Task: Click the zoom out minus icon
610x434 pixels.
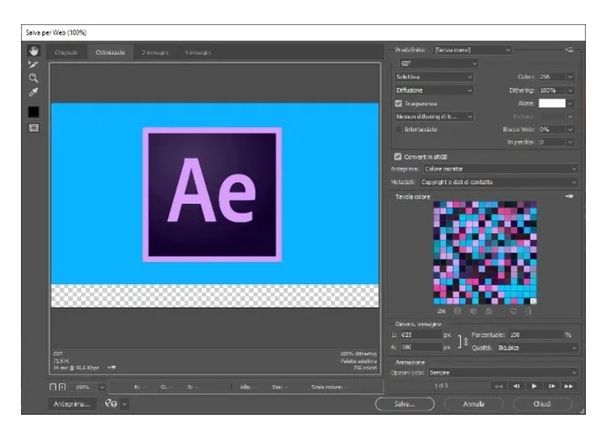Action: click(x=53, y=387)
